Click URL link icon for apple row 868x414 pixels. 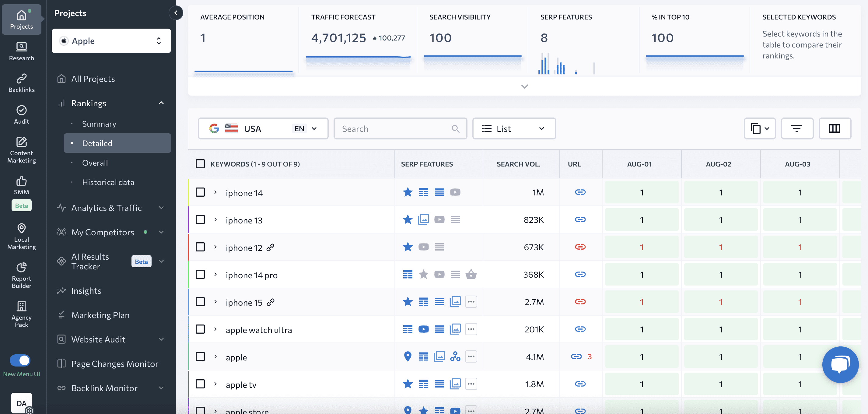click(576, 357)
